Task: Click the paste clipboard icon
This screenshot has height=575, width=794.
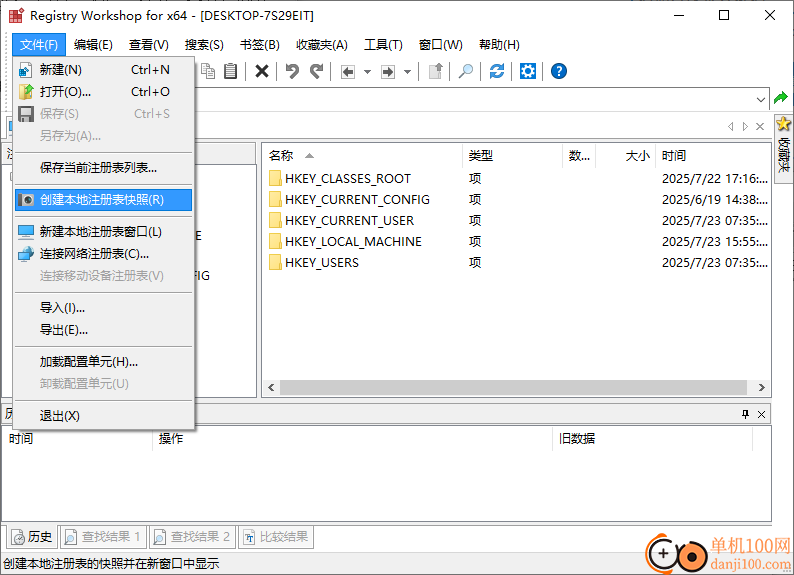Action: [x=231, y=71]
